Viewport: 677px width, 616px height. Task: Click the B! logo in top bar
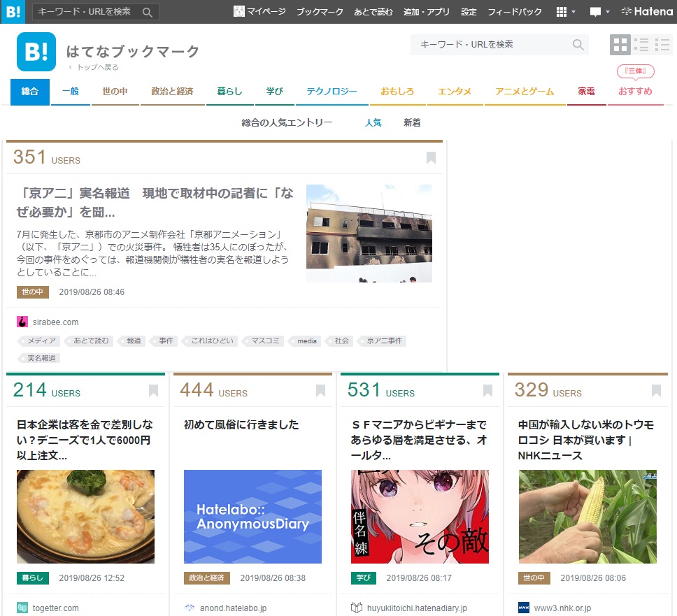13,12
